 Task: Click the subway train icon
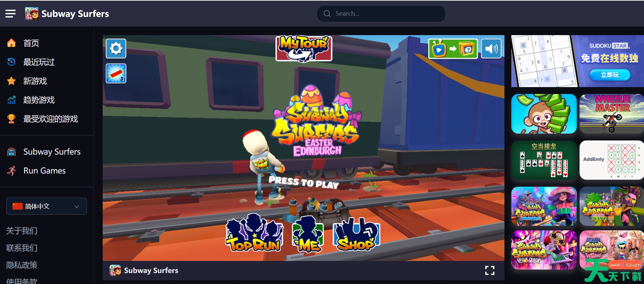click(11, 152)
